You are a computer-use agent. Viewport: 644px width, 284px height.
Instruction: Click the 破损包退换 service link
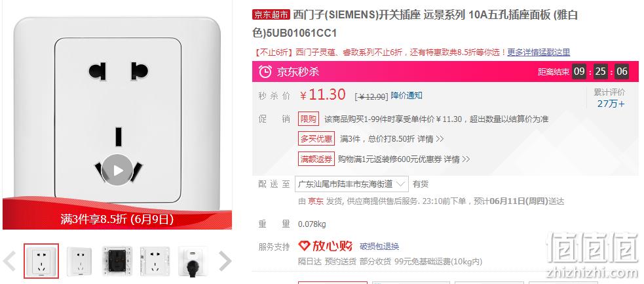[x=379, y=247]
